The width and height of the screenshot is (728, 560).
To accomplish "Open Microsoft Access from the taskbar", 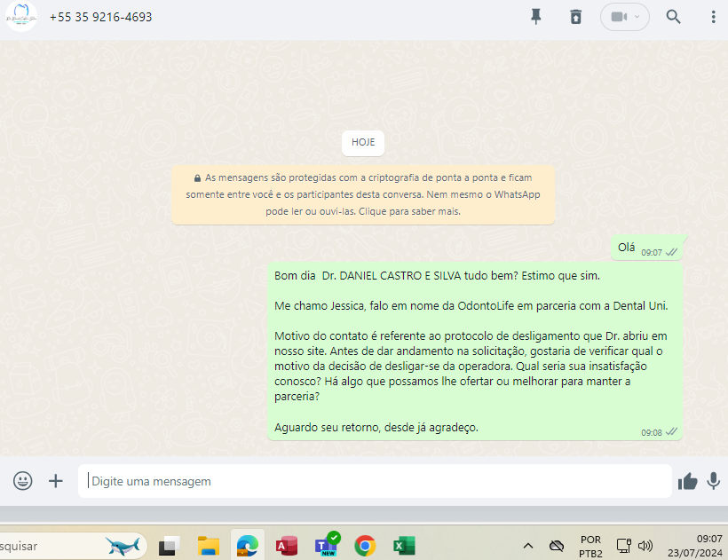I will [x=287, y=546].
